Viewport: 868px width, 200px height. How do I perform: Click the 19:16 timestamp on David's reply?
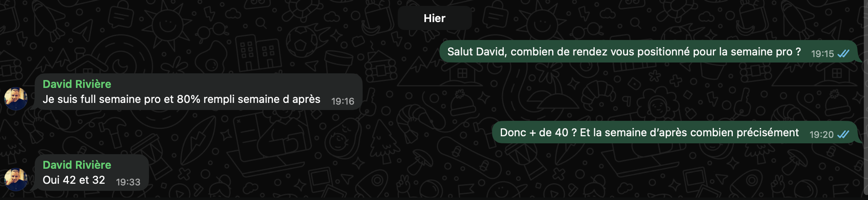coord(343,101)
